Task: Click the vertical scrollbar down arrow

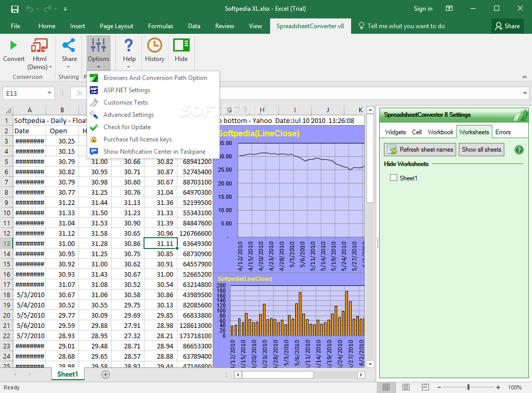Action: 371,364
